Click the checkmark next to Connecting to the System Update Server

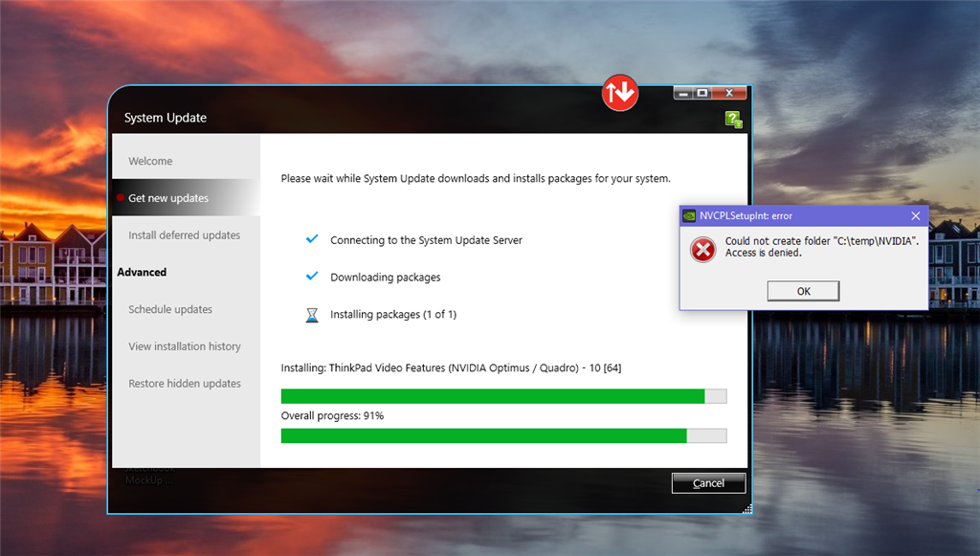coord(312,239)
